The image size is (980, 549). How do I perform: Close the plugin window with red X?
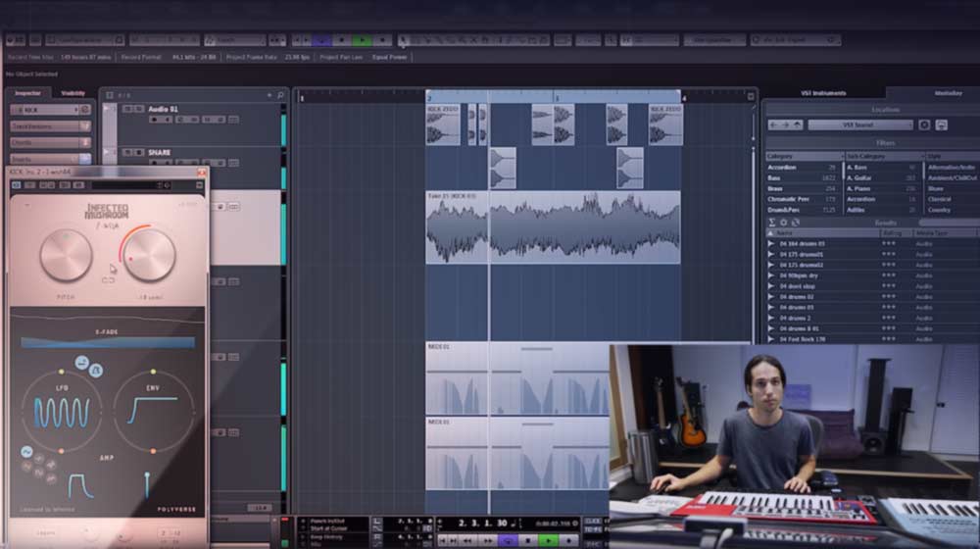202,173
